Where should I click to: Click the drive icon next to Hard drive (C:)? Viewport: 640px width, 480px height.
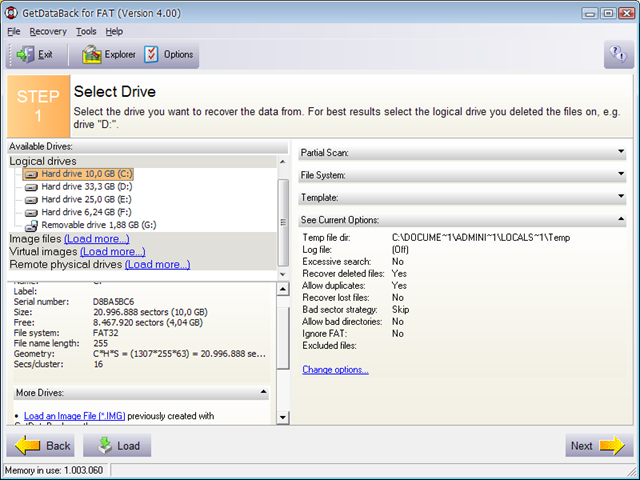31,175
